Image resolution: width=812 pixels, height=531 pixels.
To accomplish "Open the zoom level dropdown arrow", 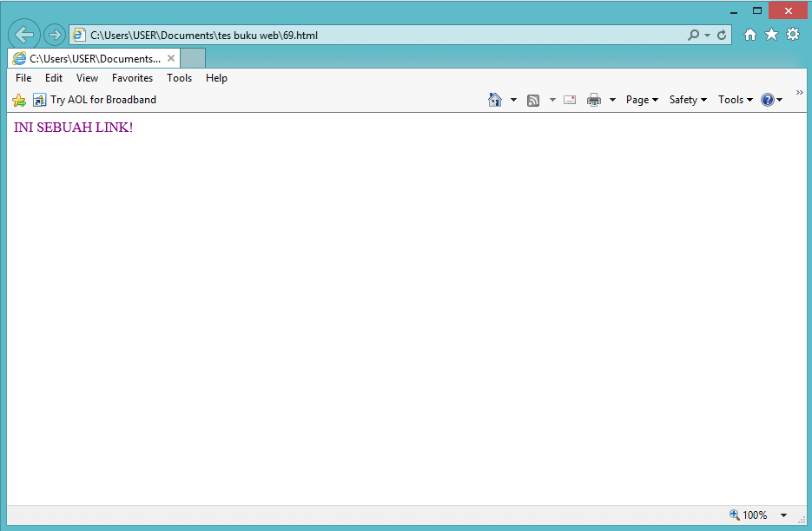I will pos(784,515).
